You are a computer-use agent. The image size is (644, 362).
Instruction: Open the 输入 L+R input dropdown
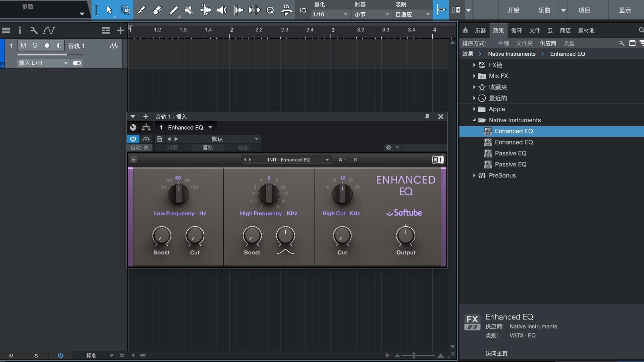click(x=43, y=63)
